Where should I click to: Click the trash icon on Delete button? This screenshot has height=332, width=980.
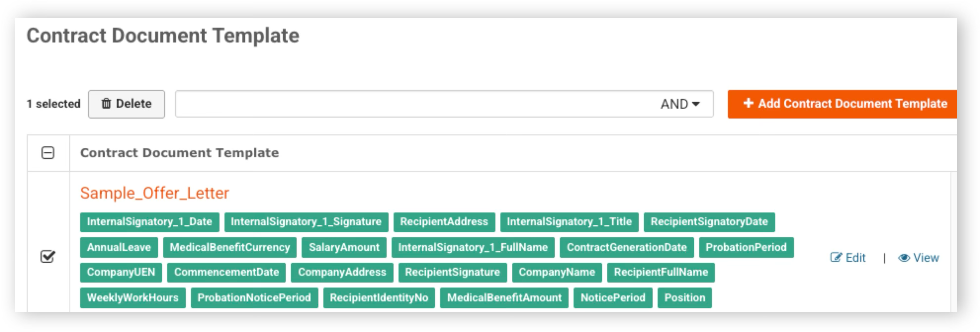[x=106, y=103]
